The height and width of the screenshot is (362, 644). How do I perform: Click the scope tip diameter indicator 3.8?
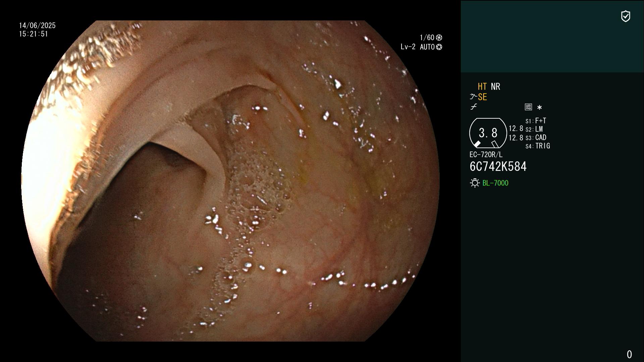(488, 133)
